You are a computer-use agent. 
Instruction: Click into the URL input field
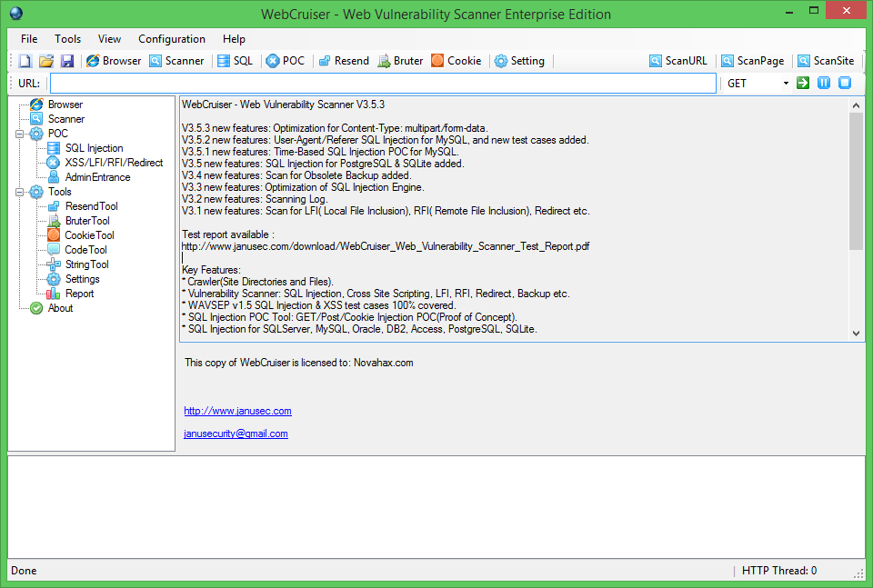coord(383,83)
